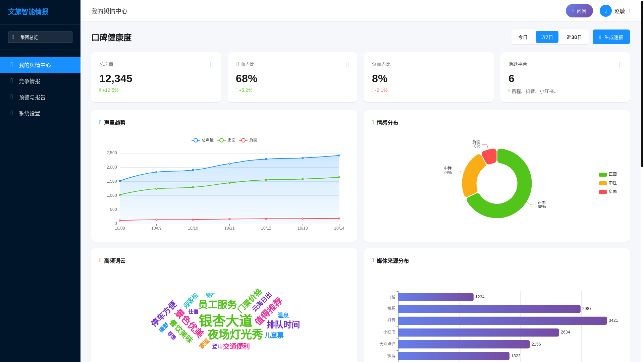The image size is (644, 362).
Task: Click the 预警与报告 sidebar icon
Action: point(12,97)
